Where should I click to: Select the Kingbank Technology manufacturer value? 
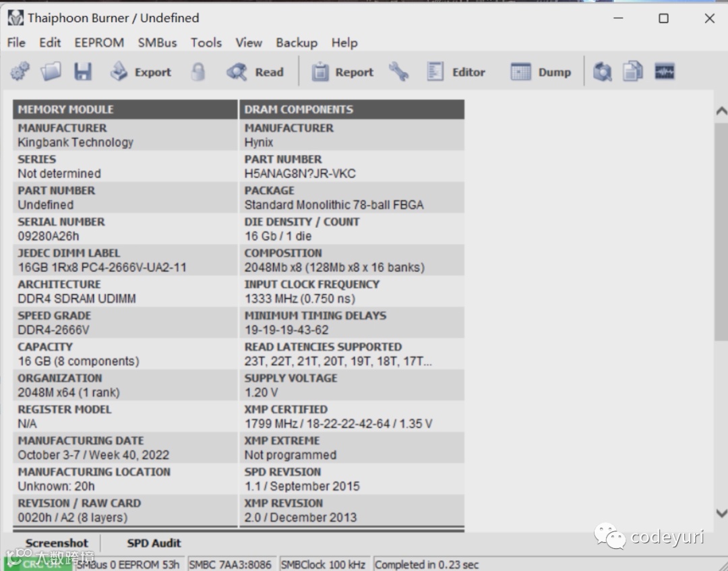[75, 142]
